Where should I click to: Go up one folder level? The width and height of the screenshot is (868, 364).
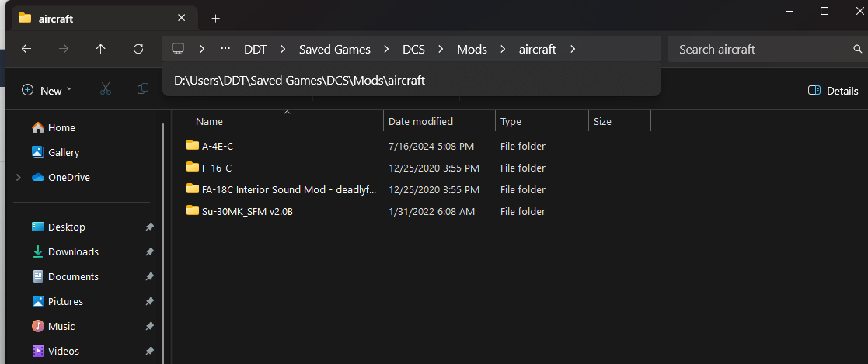(x=101, y=49)
